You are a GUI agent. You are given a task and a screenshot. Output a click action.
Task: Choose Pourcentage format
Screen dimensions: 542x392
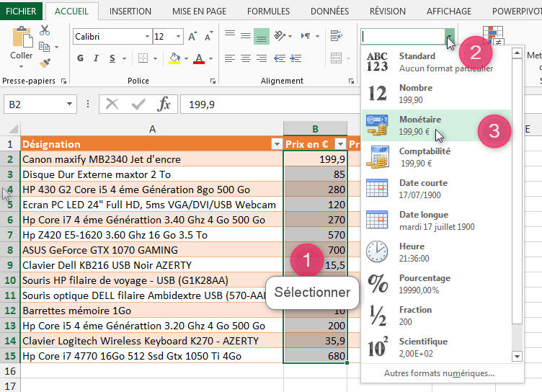click(x=436, y=284)
